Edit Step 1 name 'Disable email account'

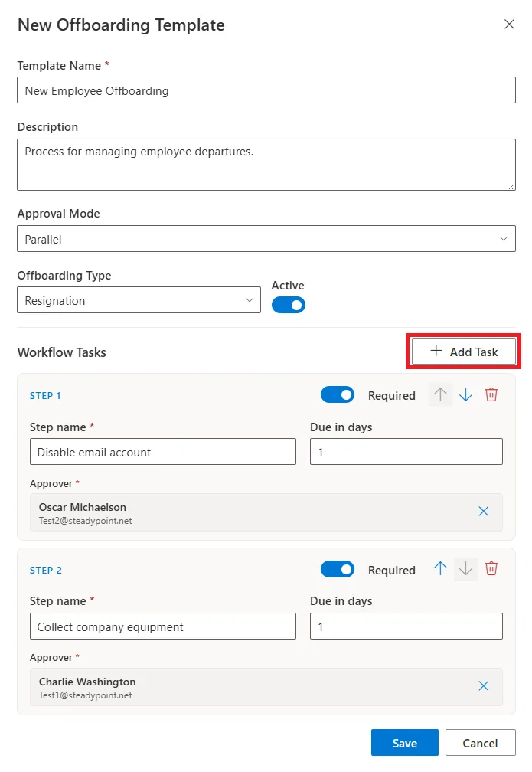[x=163, y=452]
